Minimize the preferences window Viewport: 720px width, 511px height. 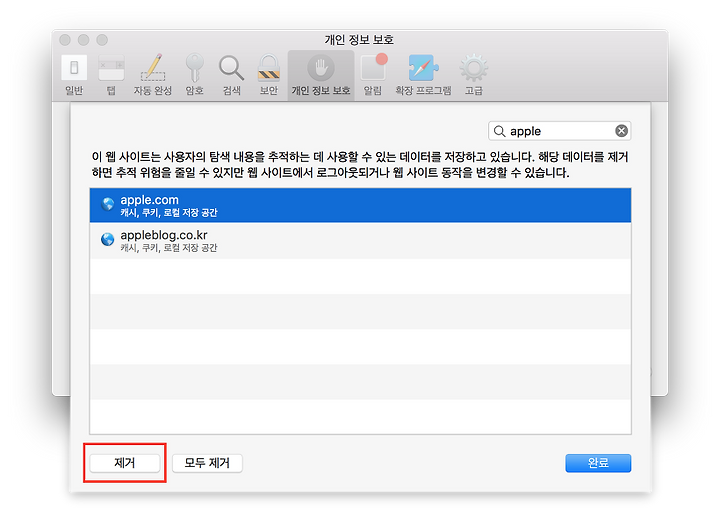point(84,40)
